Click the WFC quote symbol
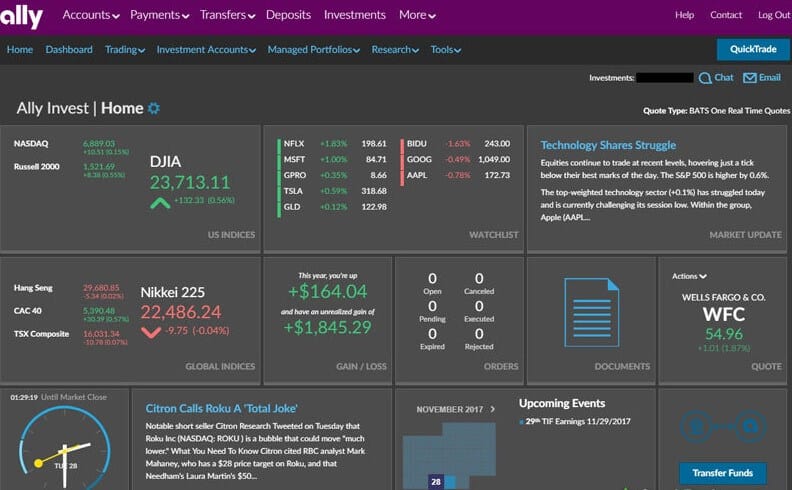792x490 pixels. point(724,314)
